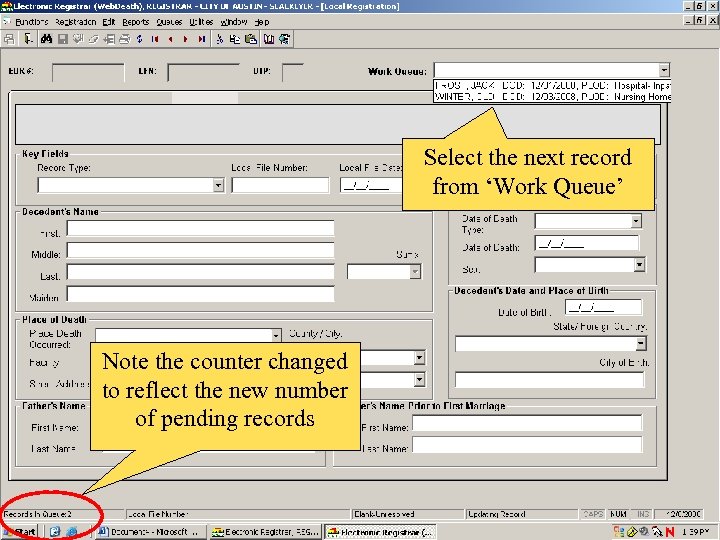Click the clipboard paste icon
This screenshot has width=720, height=540.
tap(251, 39)
